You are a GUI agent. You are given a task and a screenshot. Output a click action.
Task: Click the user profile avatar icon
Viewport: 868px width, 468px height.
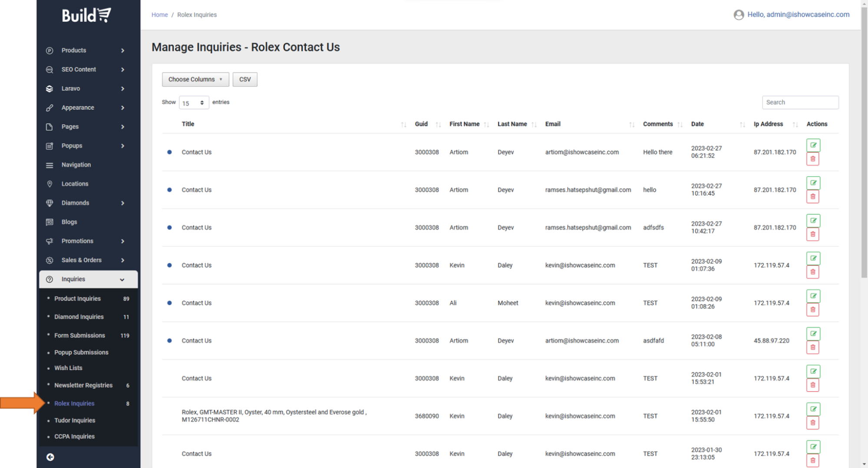click(739, 15)
